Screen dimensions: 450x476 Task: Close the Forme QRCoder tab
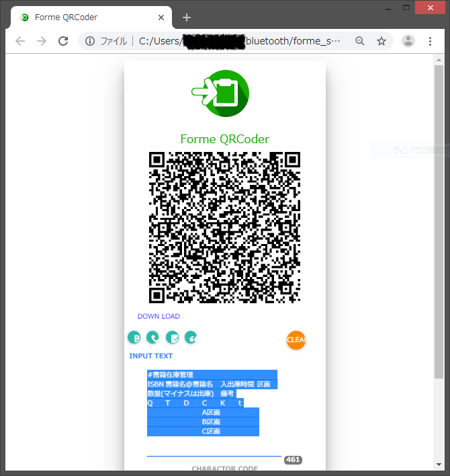pyautogui.click(x=161, y=17)
